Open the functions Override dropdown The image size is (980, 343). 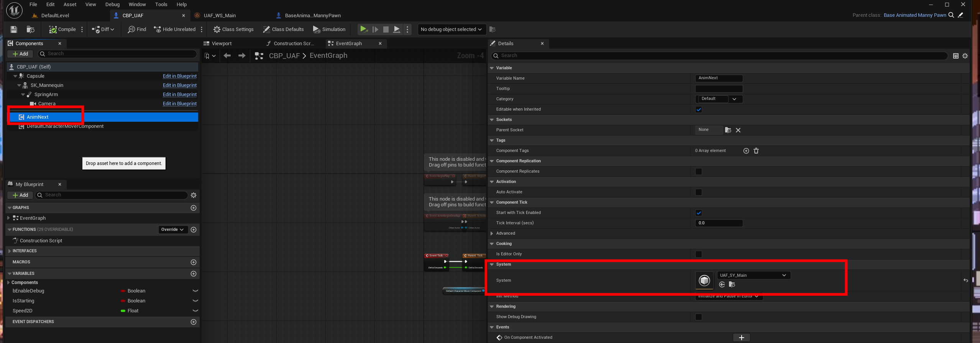click(x=173, y=230)
